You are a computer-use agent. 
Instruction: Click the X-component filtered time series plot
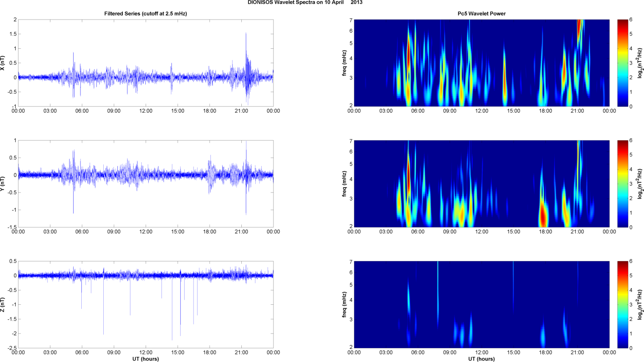click(146, 63)
